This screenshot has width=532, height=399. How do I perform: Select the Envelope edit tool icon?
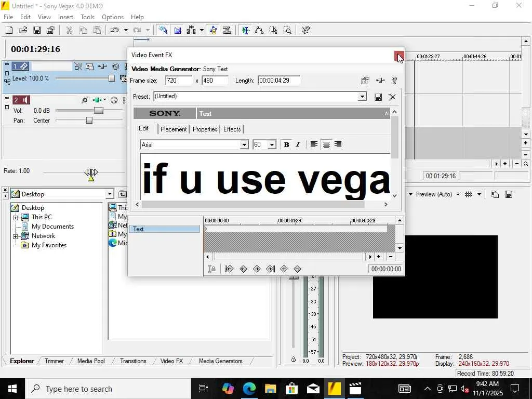click(x=259, y=30)
